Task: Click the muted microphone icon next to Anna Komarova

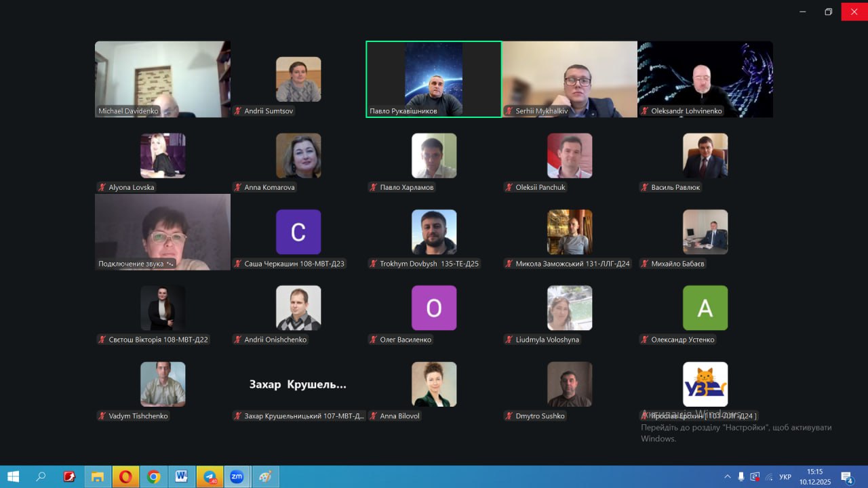Action: point(238,188)
